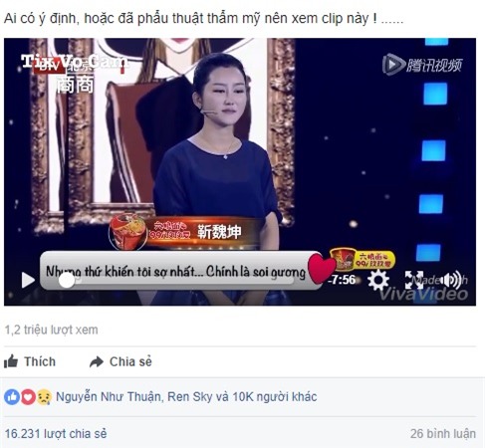Viewport: 485px width, 448px height.
Task: Click the remaining time -7:56 display
Action: (342, 280)
